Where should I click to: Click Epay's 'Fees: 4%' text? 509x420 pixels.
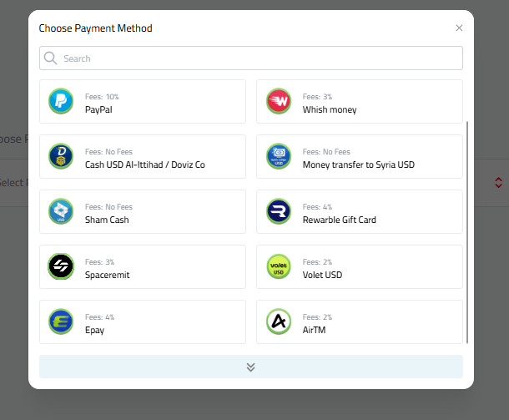(99, 317)
